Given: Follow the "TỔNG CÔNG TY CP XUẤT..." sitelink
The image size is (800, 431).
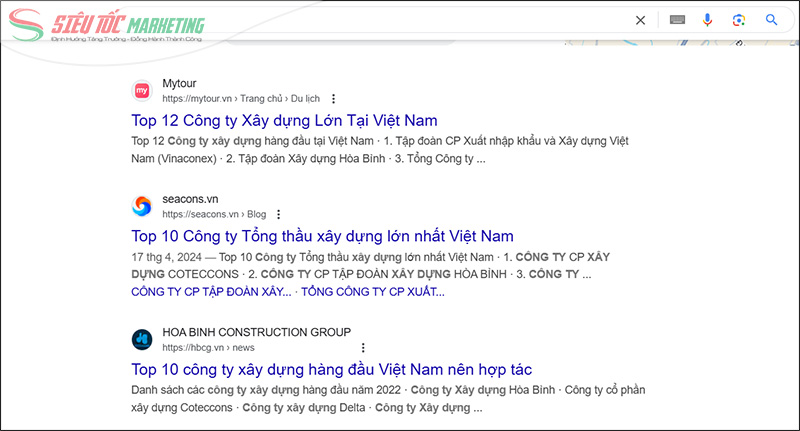Looking at the screenshot, I should pos(372,292).
